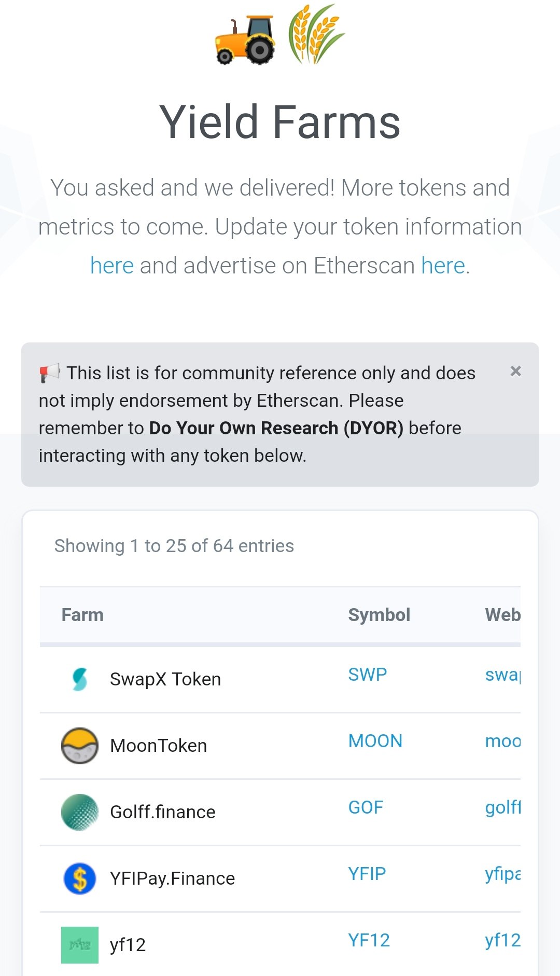The image size is (560, 976).
Task: Click the MoonToken moon logo icon
Action: 80,746
